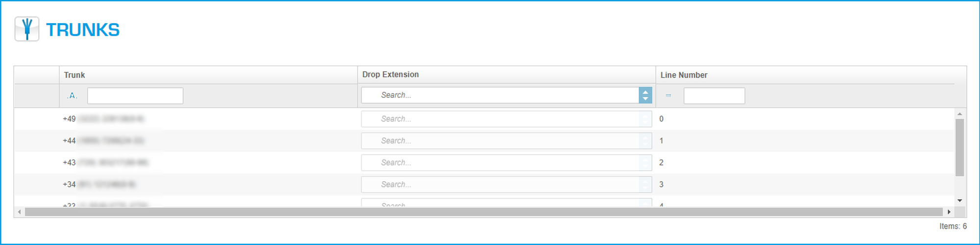Click the Drop Extension header search field
The image size is (980, 245).
pos(500,95)
